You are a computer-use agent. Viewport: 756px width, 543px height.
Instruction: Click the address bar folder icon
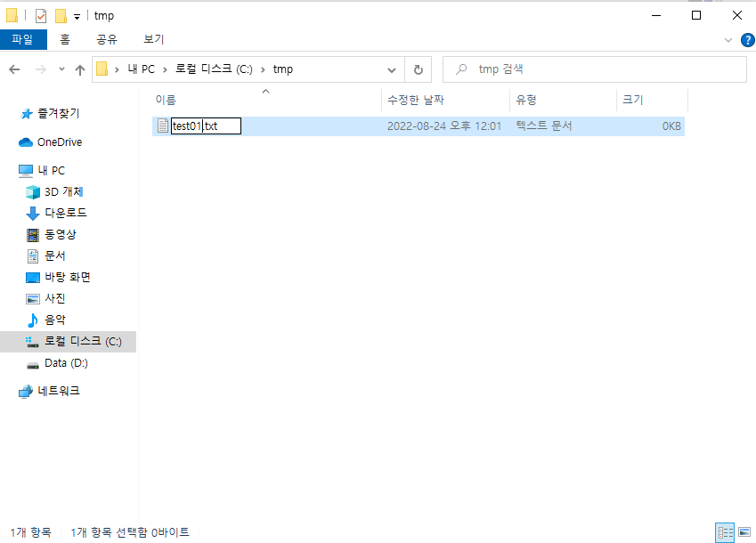(102, 69)
